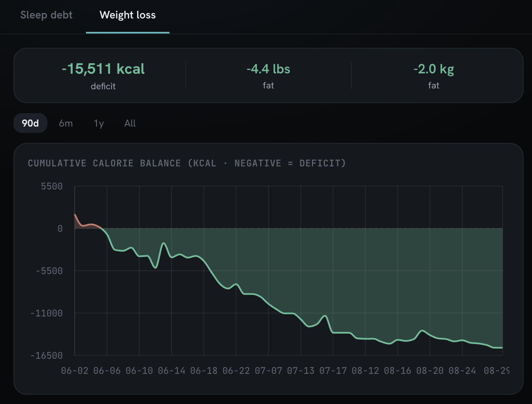Click the 06-10 date label

coord(139,371)
